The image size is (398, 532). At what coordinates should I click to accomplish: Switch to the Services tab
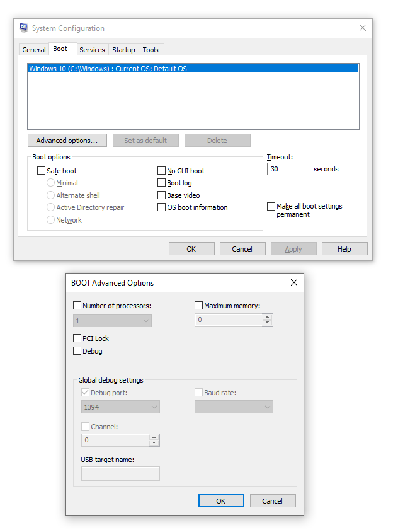coord(92,50)
